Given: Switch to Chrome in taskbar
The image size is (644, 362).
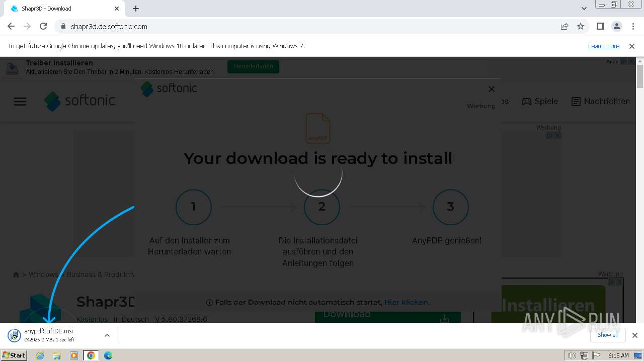Looking at the screenshot, I should coord(91,355).
